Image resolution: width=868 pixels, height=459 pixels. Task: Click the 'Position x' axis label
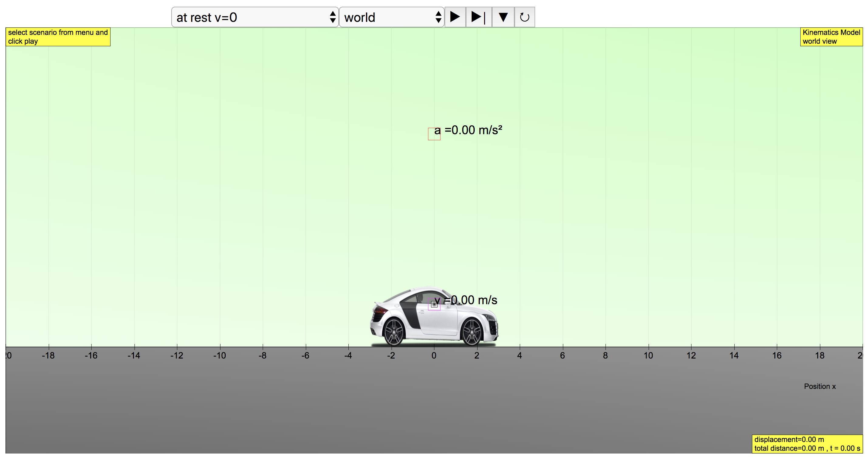pyautogui.click(x=819, y=386)
